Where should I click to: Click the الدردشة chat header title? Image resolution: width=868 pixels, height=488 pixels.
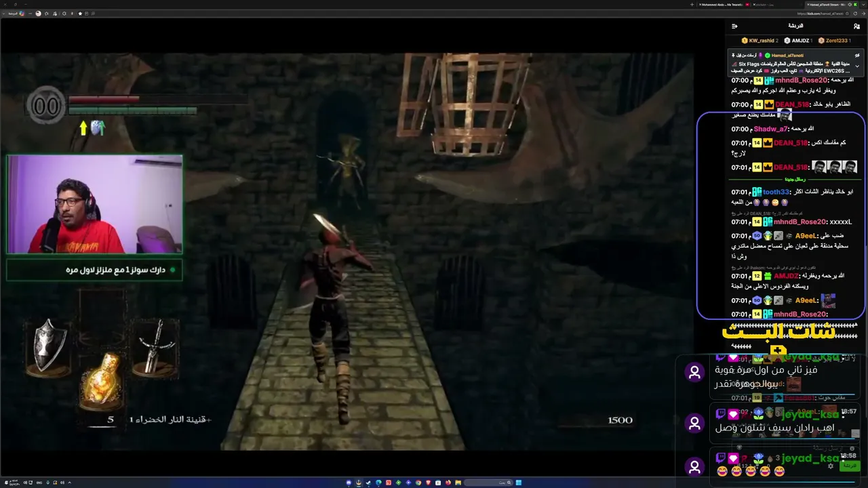tap(795, 26)
